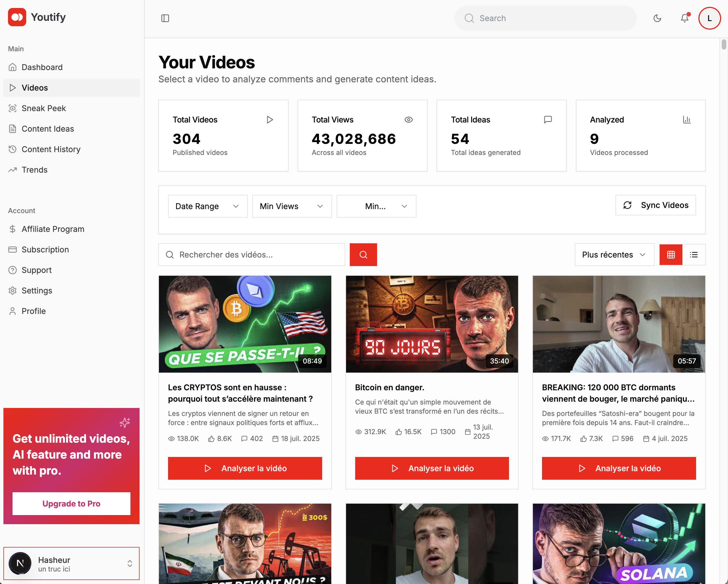Screen dimensions: 728x584
Task: Toggle dark mode moon icon
Action: click(x=657, y=18)
